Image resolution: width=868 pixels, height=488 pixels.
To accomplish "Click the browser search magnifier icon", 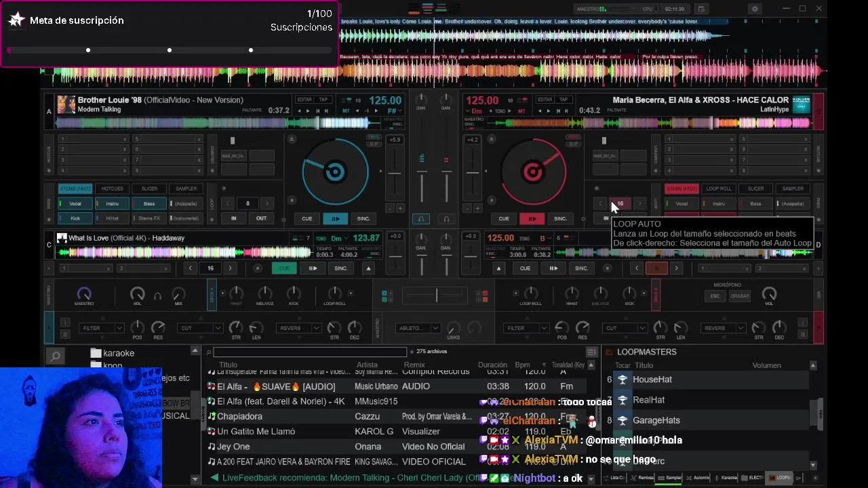I will 55,355.
